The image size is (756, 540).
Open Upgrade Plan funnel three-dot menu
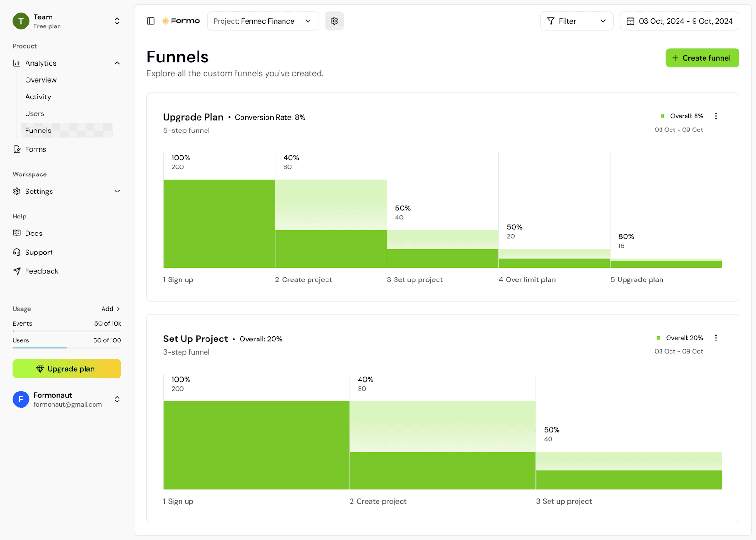(716, 116)
